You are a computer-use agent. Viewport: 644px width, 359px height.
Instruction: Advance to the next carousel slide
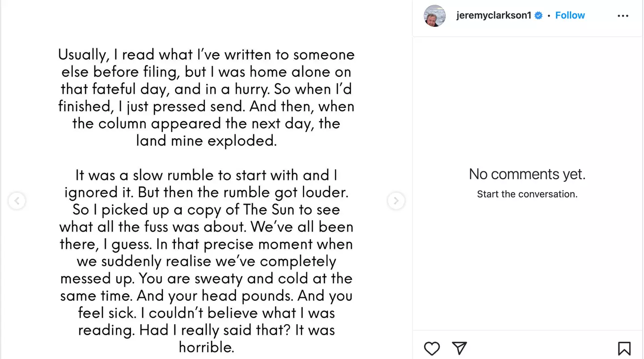[x=396, y=201]
